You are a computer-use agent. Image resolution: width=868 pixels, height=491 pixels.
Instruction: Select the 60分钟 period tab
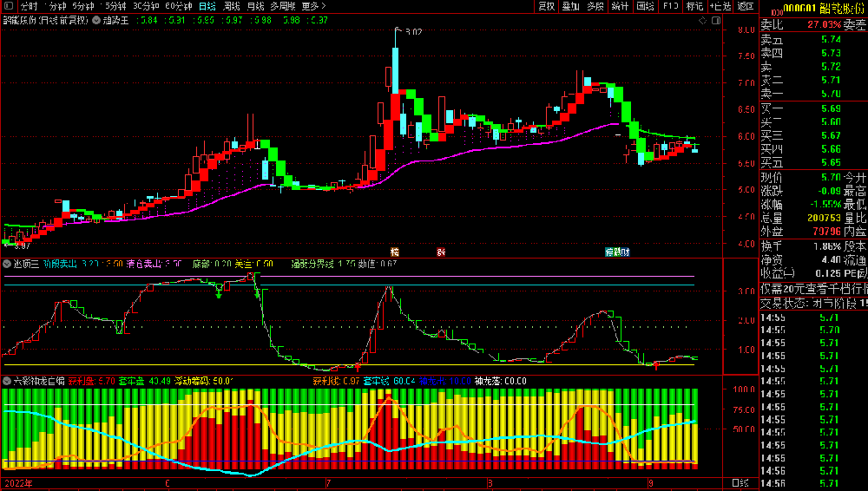coord(178,6)
